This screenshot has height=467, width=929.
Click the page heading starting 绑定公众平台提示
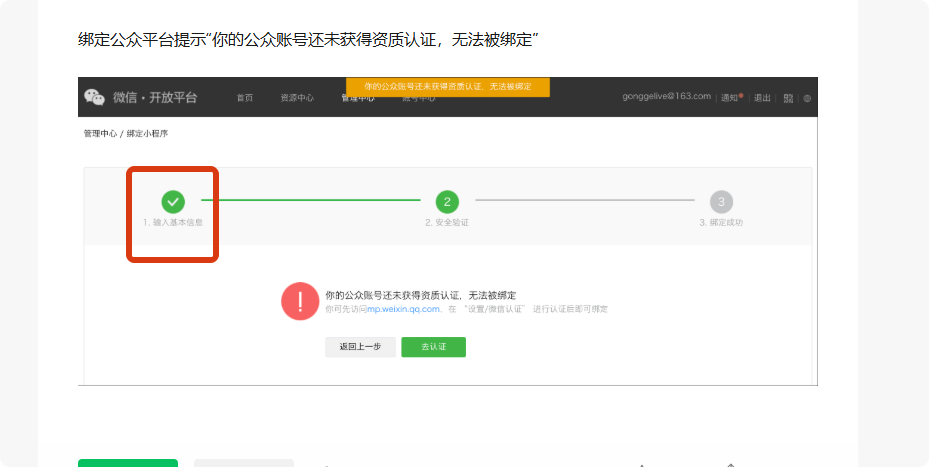(308, 40)
